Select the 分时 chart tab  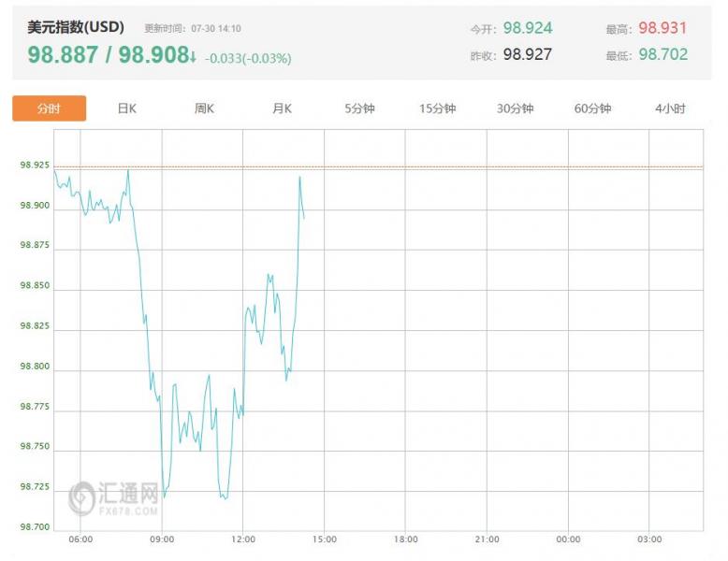point(49,108)
